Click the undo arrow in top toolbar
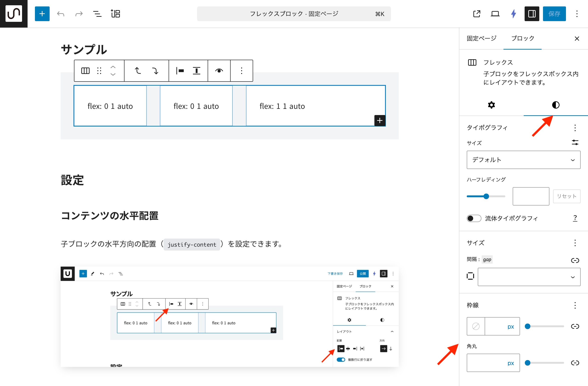 click(61, 14)
